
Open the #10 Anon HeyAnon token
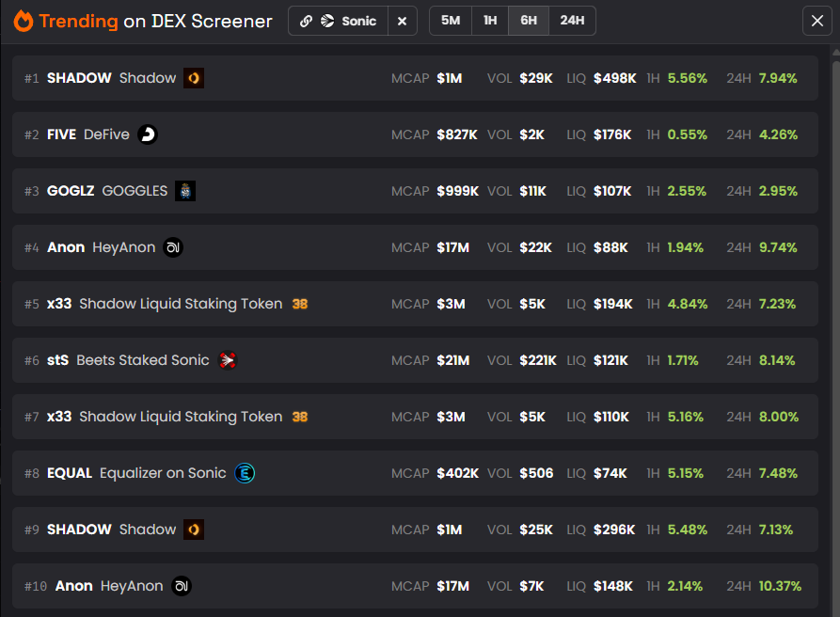click(x=415, y=586)
